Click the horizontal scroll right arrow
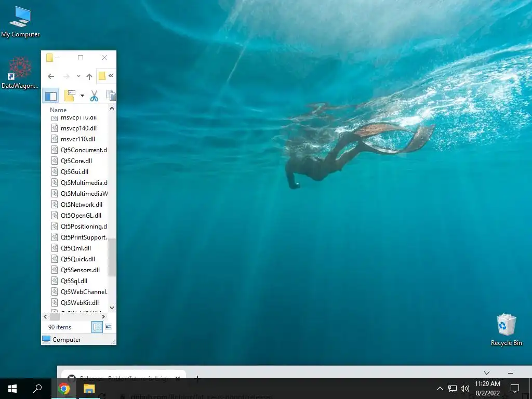 (103, 316)
